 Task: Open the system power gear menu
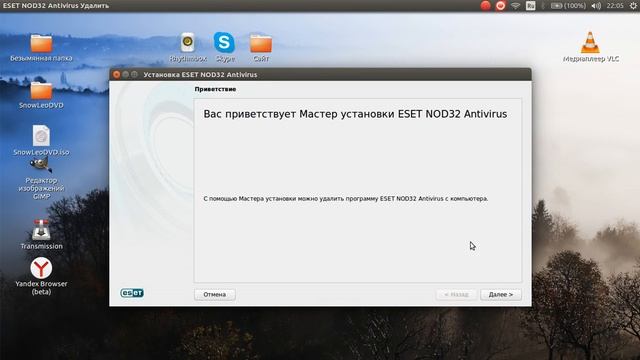click(x=633, y=6)
